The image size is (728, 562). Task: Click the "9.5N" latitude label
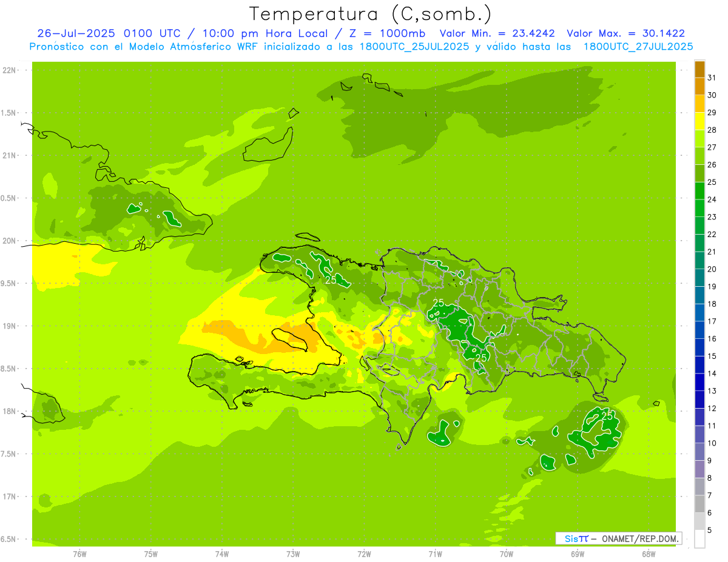point(9,283)
